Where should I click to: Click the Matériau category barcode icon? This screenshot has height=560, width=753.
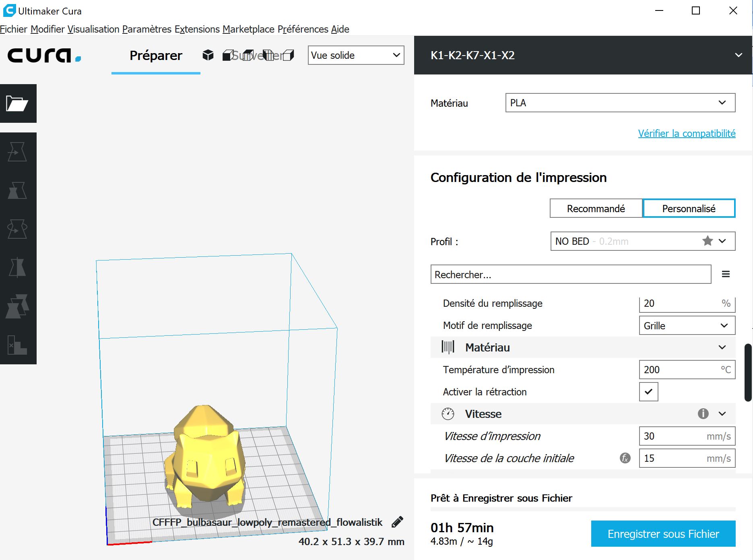point(448,347)
